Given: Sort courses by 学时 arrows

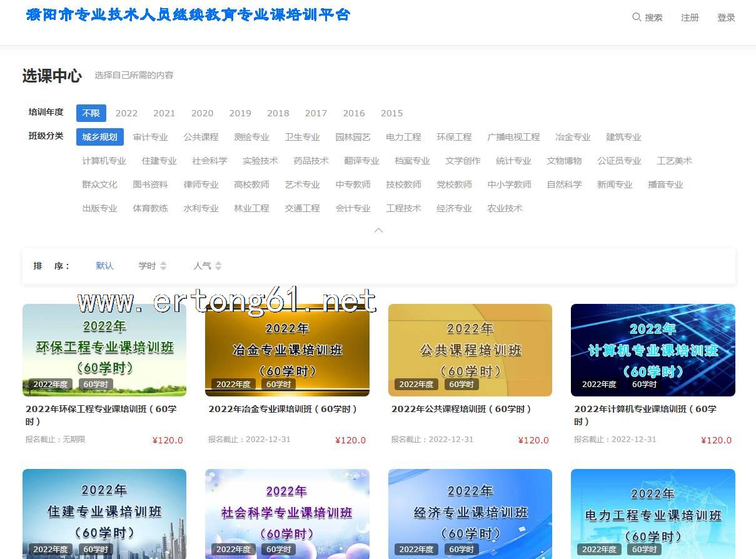Looking at the screenshot, I should click(163, 266).
